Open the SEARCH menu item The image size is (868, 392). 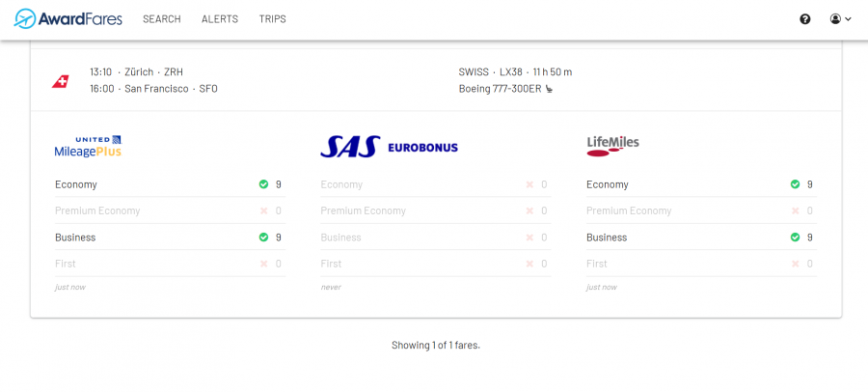pyautogui.click(x=162, y=19)
